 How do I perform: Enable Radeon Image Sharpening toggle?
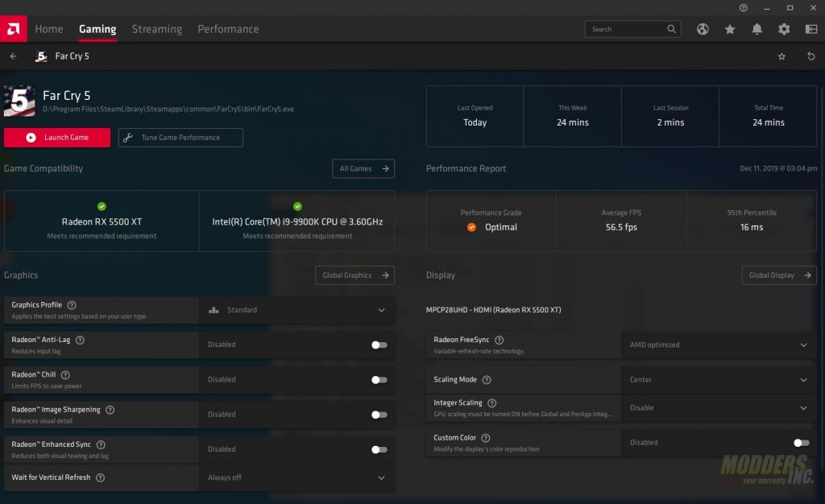[x=379, y=415]
